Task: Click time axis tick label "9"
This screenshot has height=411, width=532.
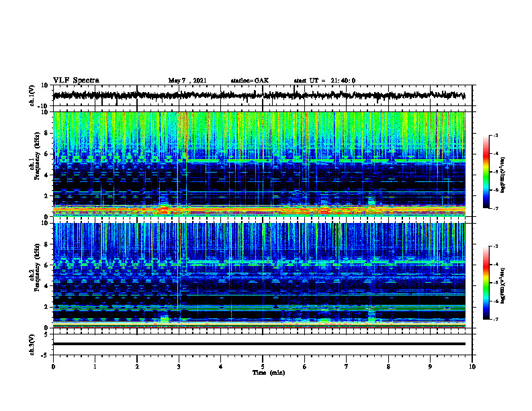Action: click(x=430, y=367)
